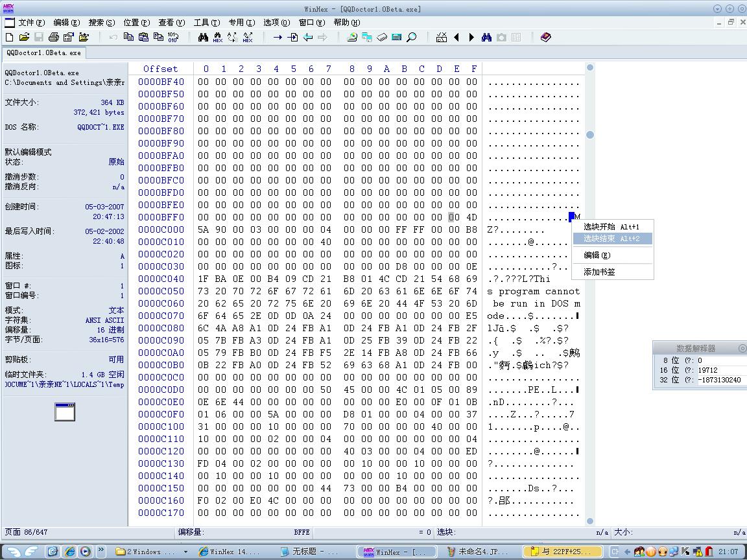
Task: Click the Write clipboard toolbar icon
Action: tap(158, 37)
